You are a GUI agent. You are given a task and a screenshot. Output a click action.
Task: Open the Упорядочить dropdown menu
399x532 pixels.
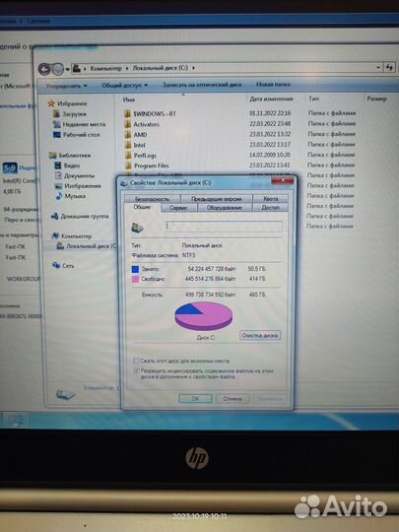point(67,86)
